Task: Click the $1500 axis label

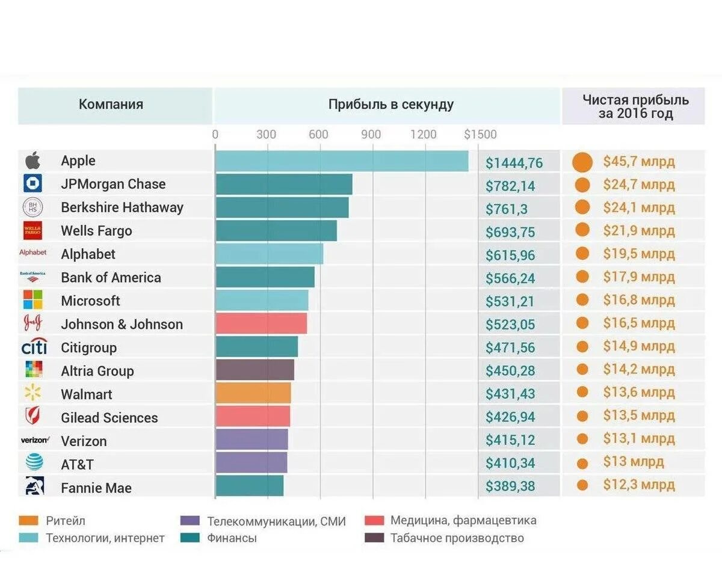Action: [x=480, y=135]
